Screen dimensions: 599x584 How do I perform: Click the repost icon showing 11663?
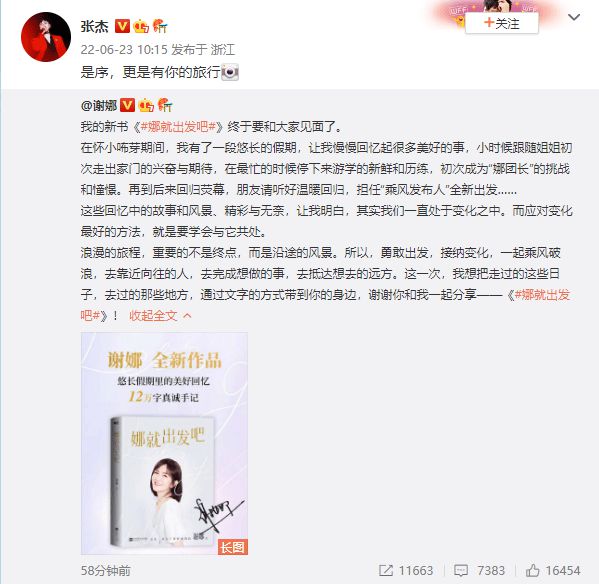tap(386, 571)
